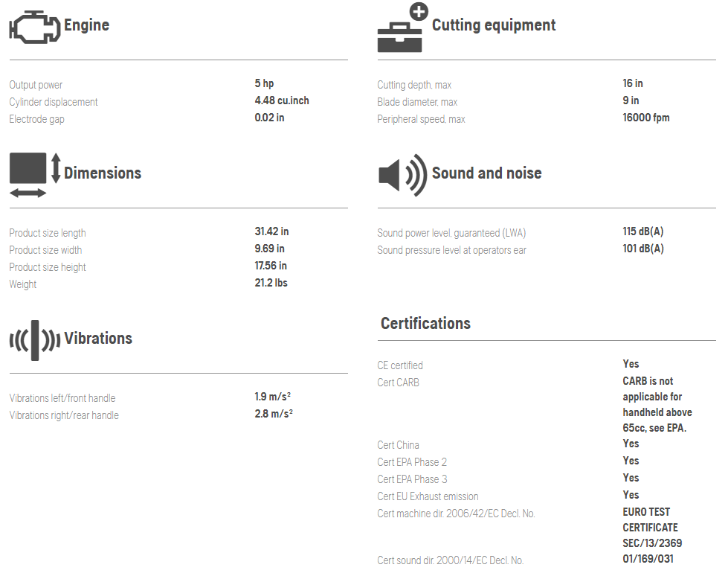This screenshot has height=582, width=728.
Task: Select the Engine heading
Action: click(x=86, y=25)
